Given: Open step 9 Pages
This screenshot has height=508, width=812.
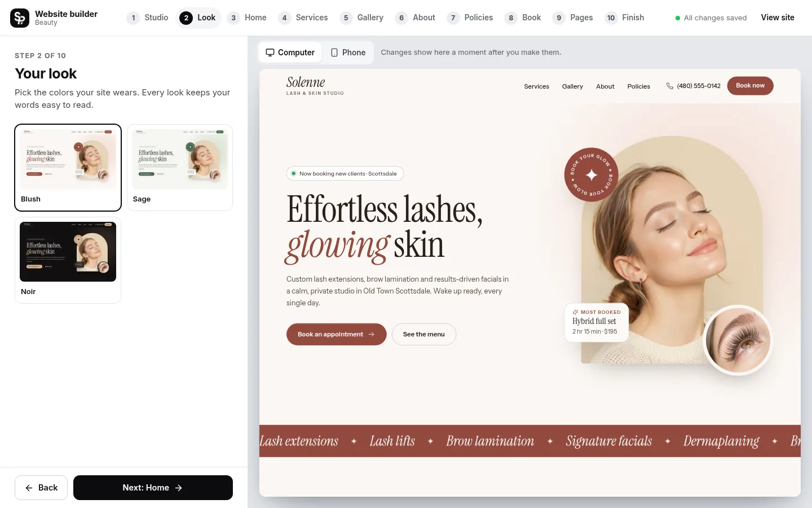Looking at the screenshot, I should 573,17.
